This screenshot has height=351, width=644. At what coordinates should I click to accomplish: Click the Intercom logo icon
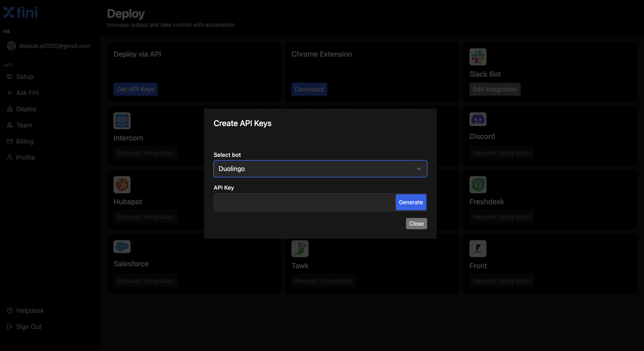(x=122, y=121)
